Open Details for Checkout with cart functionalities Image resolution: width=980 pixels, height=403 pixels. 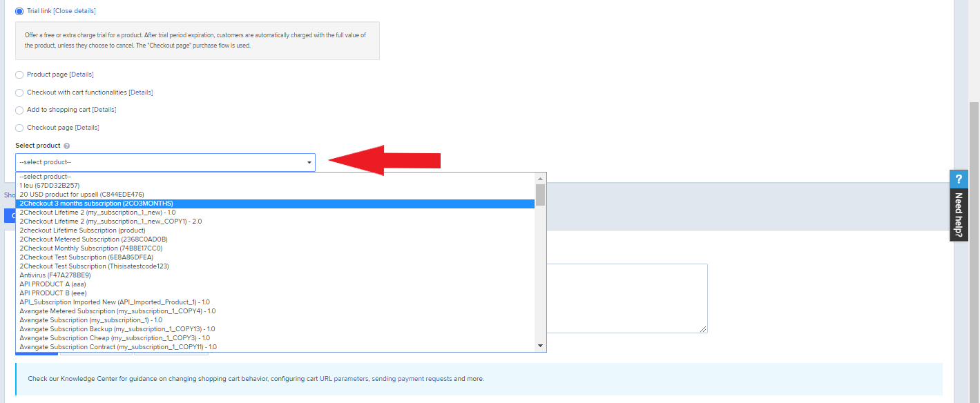(141, 92)
